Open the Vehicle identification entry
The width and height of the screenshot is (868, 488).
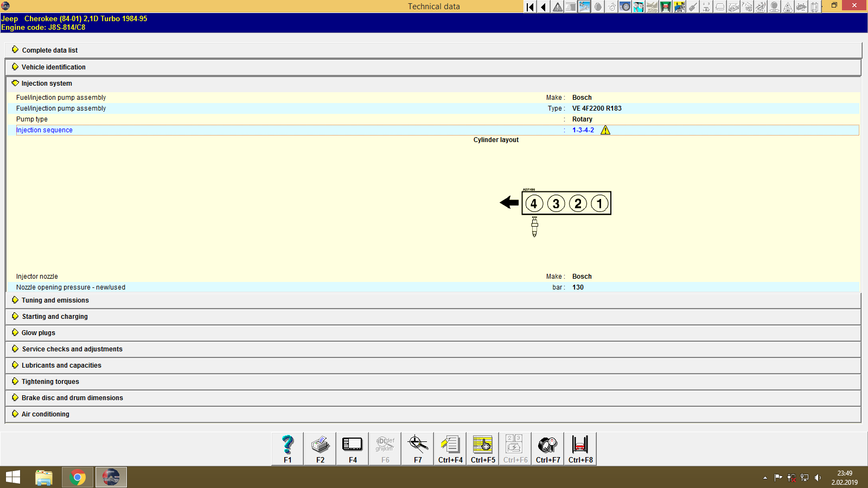tap(53, 67)
